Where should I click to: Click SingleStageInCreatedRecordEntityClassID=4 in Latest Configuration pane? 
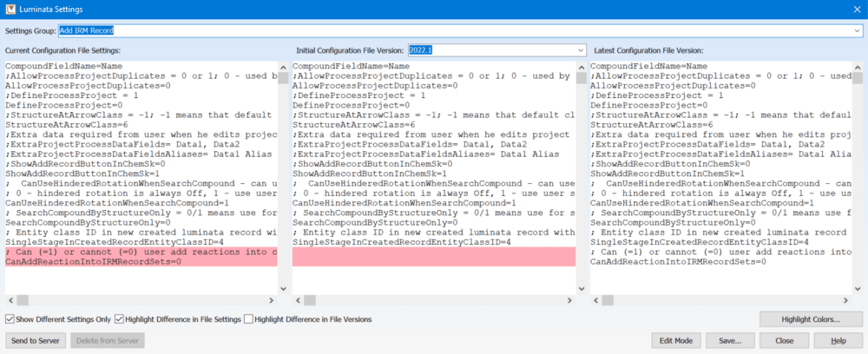pyautogui.click(x=700, y=243)
